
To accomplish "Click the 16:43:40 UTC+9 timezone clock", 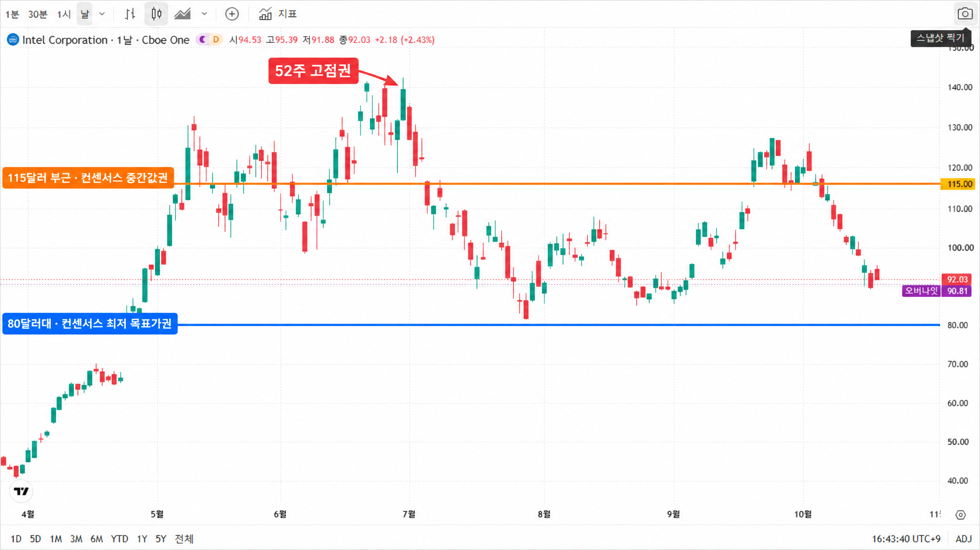I will click(906, 539).
